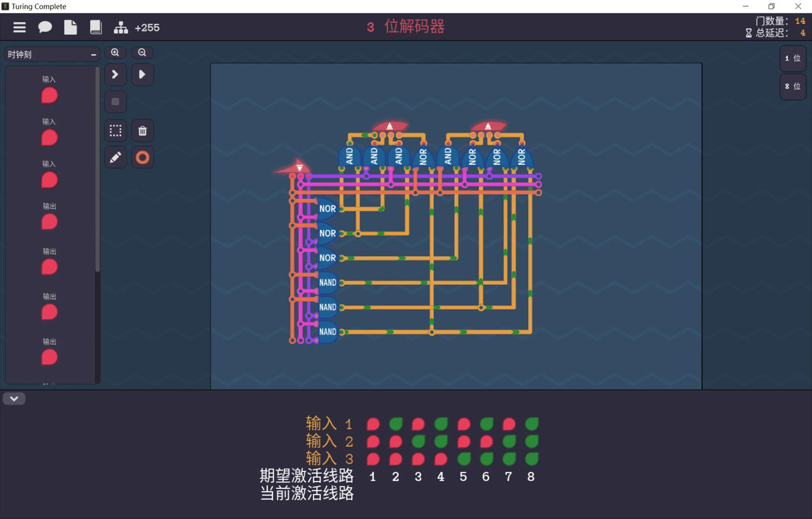Open the hamburger main menu
Viewport: 812px width, 519px height.
20,27
